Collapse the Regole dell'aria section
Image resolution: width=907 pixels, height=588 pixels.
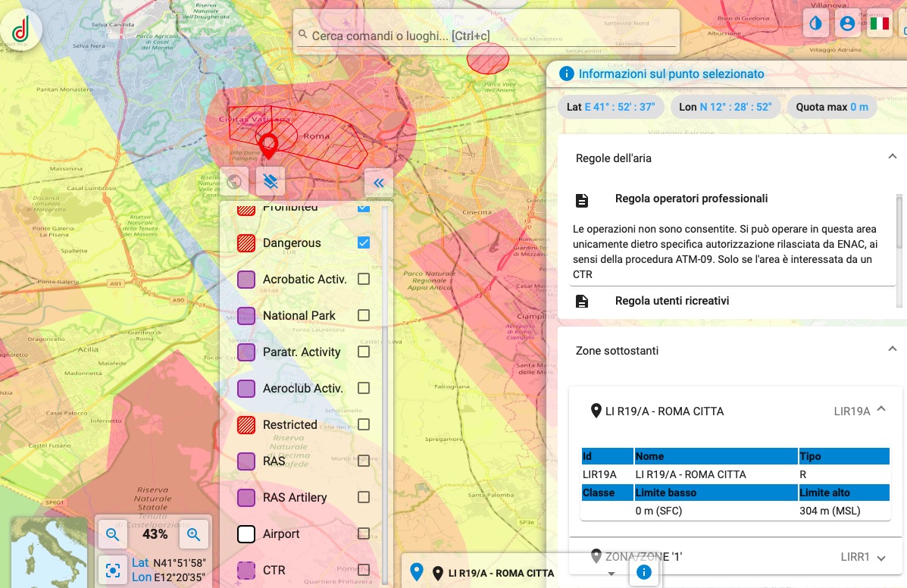coord(892,157)
